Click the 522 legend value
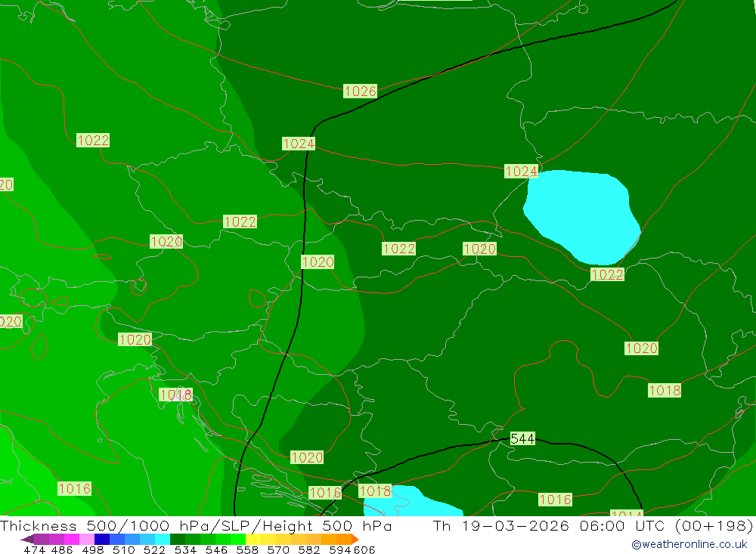The image size is (756, 554). (x=154, y=549)
